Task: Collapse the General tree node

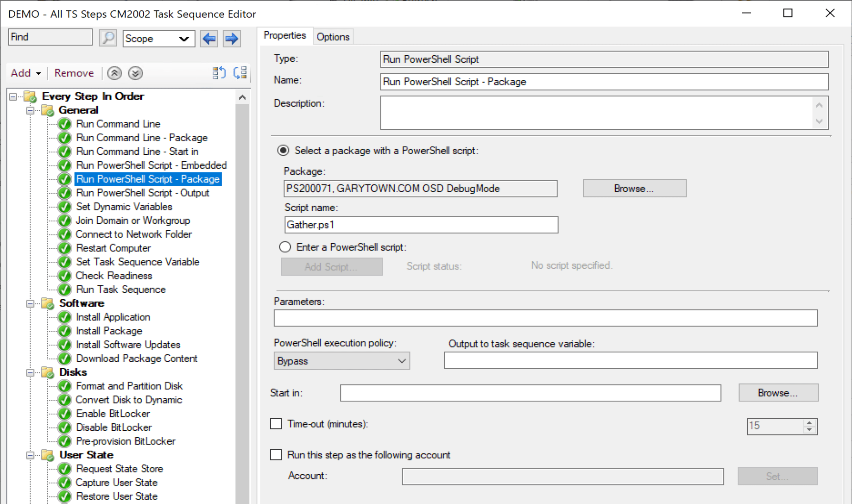Action: pyautogui.click(x=29, y=110)
